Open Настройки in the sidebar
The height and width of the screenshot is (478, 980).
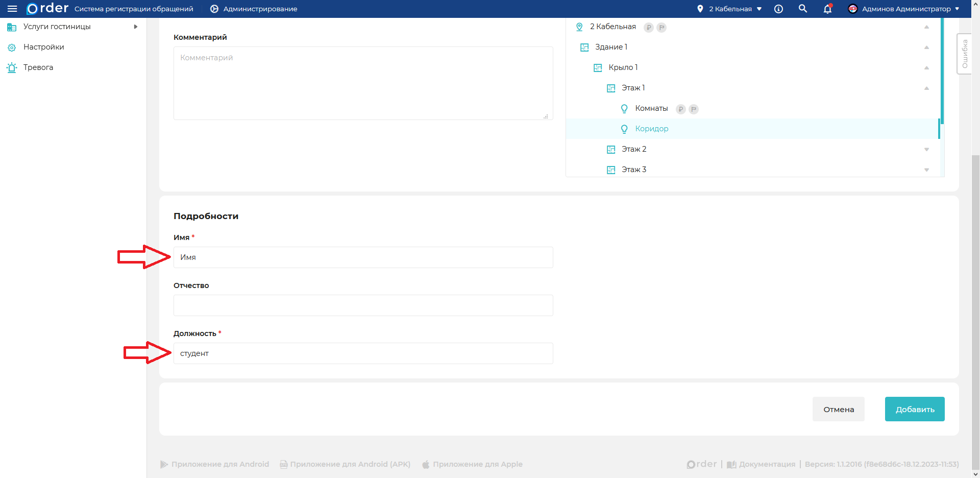pyautogui.click(x=44, y=47)
